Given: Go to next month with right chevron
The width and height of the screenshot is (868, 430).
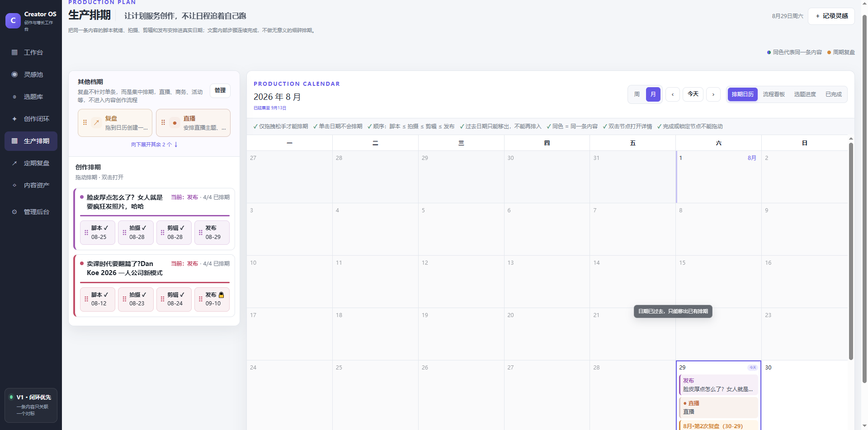Looking at the screenshot, I should point(713,94).
